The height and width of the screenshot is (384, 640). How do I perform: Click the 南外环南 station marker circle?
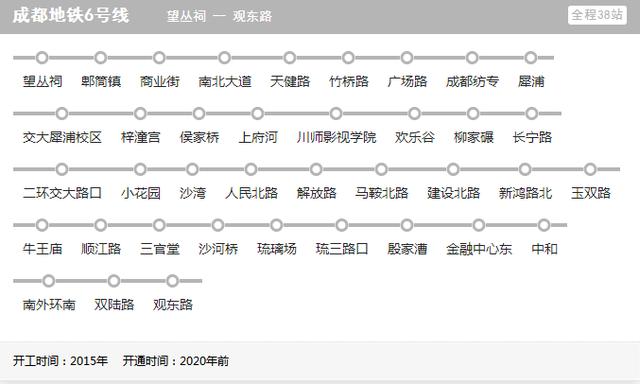click(x=49, y=281)
